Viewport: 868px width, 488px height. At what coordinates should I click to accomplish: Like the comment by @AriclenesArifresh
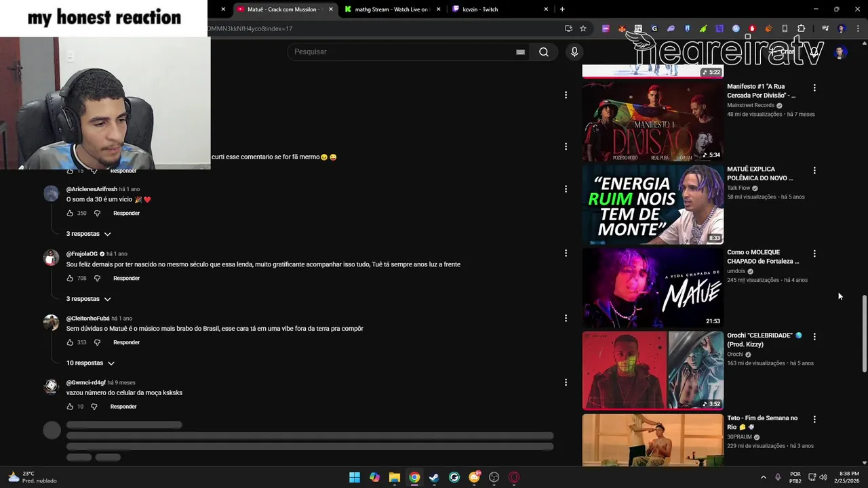point(70,213)
